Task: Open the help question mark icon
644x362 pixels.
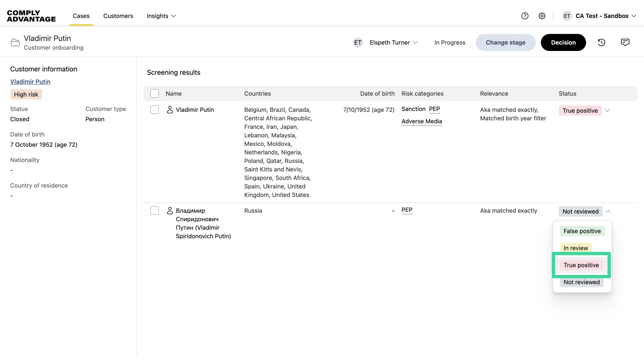Action: [x=525, y=16]
